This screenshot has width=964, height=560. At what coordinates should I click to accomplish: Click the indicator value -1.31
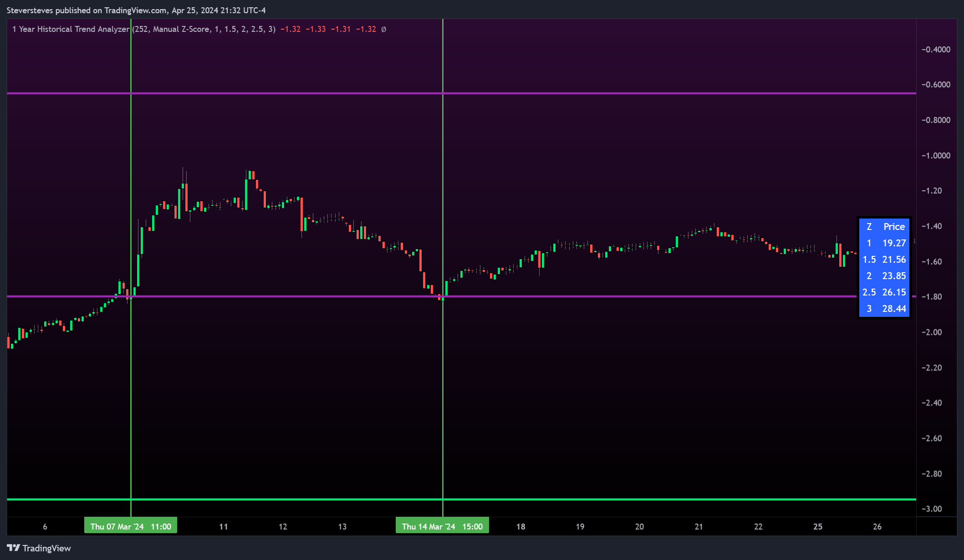click(x=341, y=29)
